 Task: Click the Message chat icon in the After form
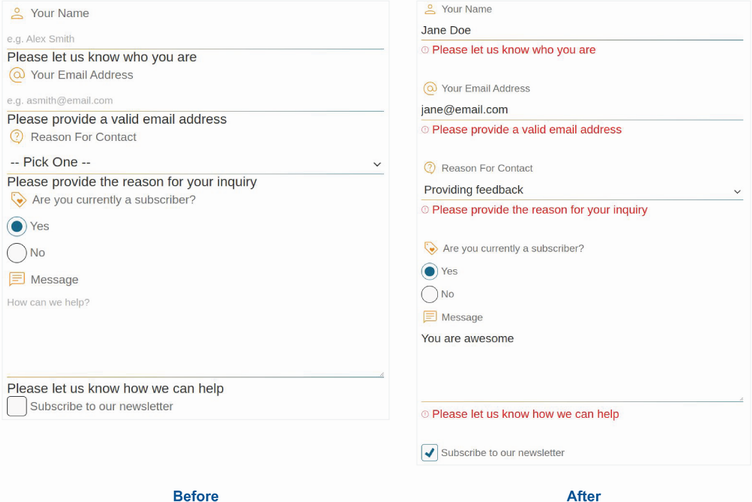430,317
